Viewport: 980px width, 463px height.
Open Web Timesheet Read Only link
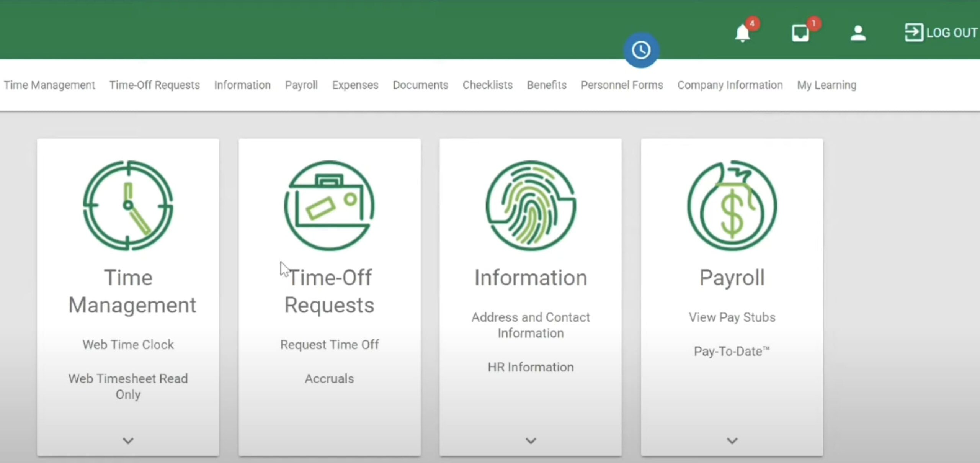click(128, 386)
